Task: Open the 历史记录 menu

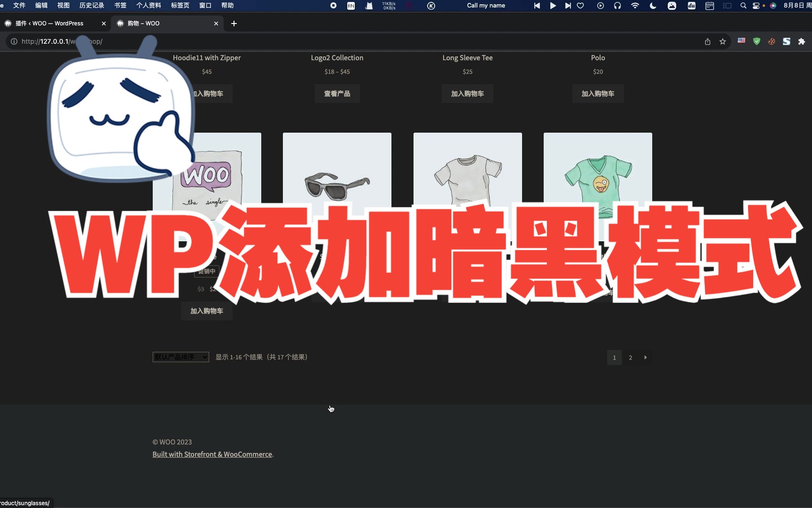Action: click(x=92, y=6)
